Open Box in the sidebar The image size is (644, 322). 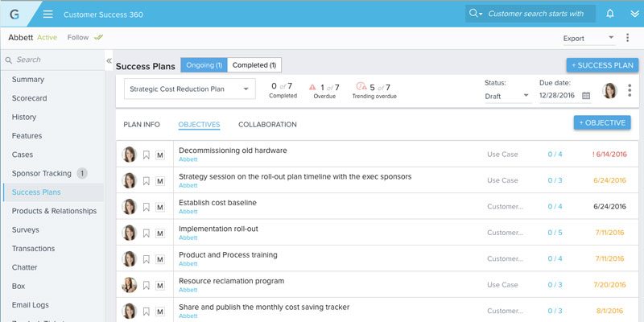tap(19, 287)
